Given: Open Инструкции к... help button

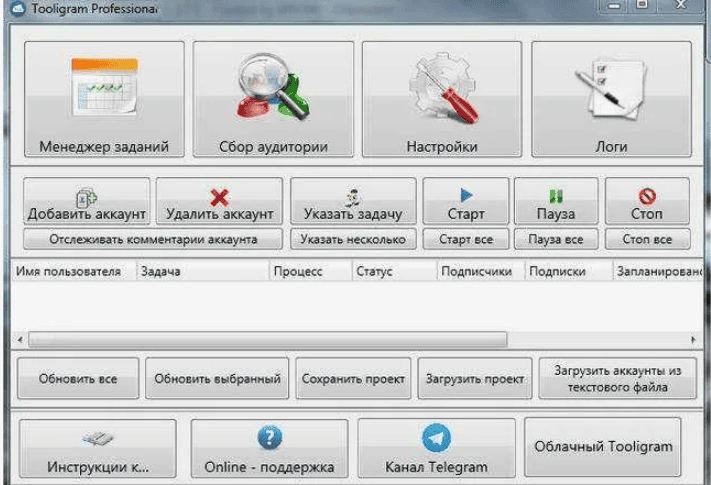Looking at the screenshot, I should pos(97,448).
